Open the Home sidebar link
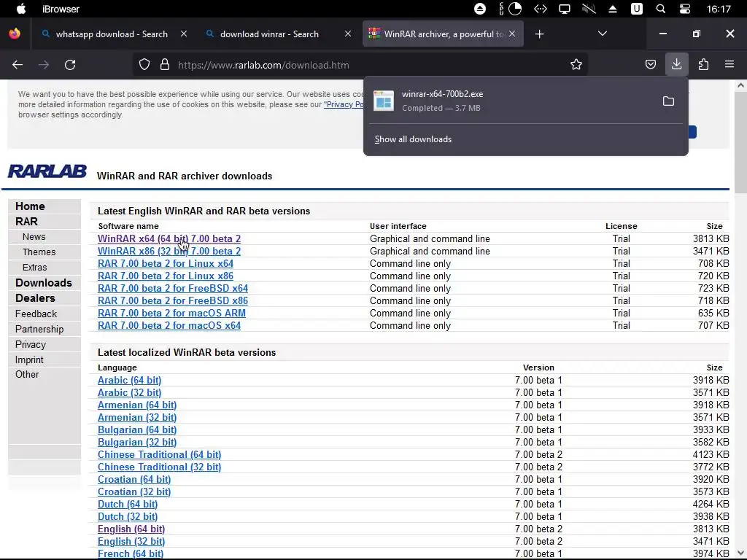Viewport: 747px width, 560px height. coord(30,206)
